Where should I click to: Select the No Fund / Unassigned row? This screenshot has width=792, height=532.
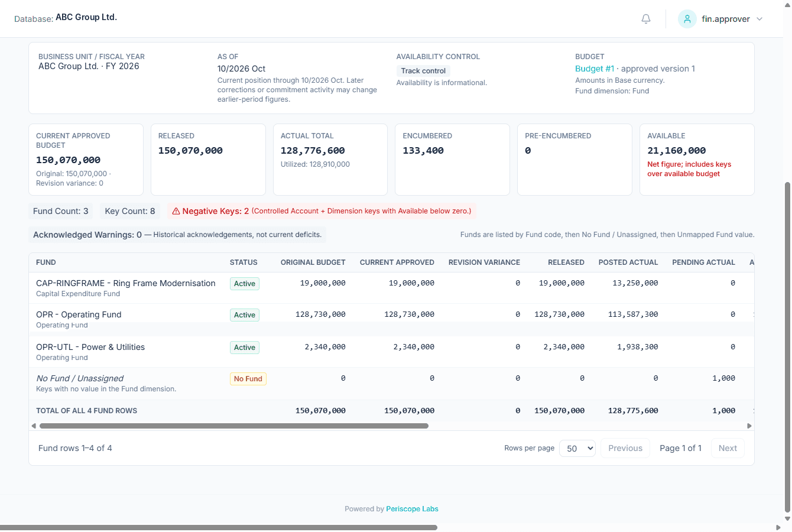pyautogui.click(x=391, y=383)
